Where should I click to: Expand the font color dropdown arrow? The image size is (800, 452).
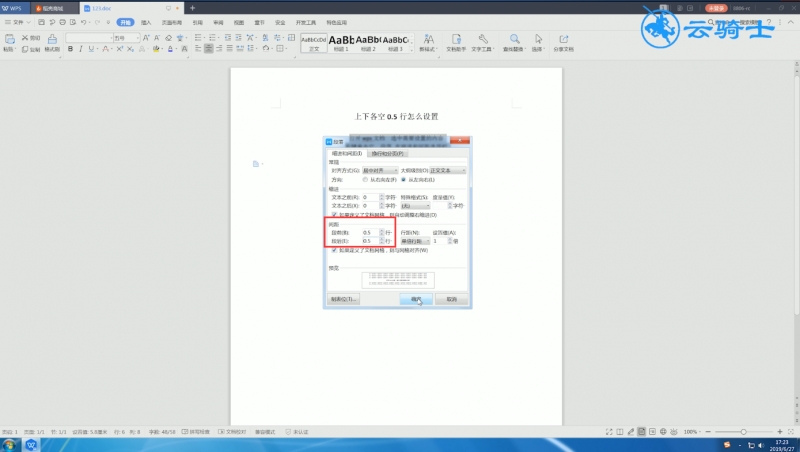[x=175, y=49]
